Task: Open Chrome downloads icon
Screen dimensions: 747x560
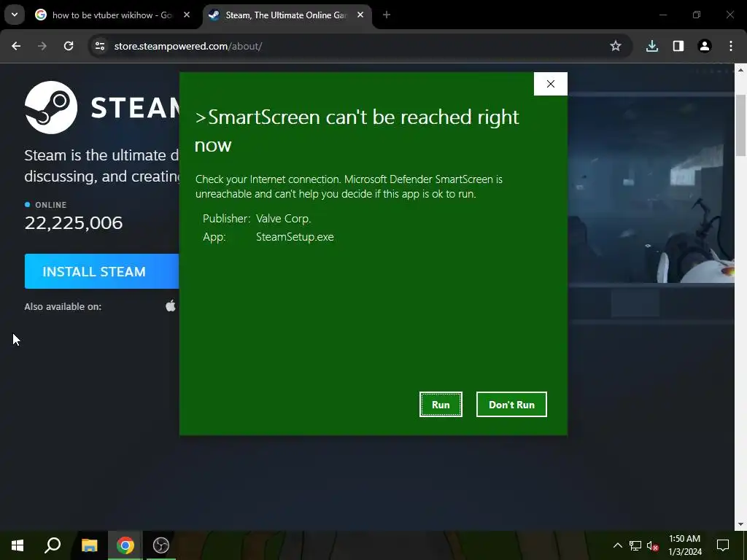Action: (652, 46)
